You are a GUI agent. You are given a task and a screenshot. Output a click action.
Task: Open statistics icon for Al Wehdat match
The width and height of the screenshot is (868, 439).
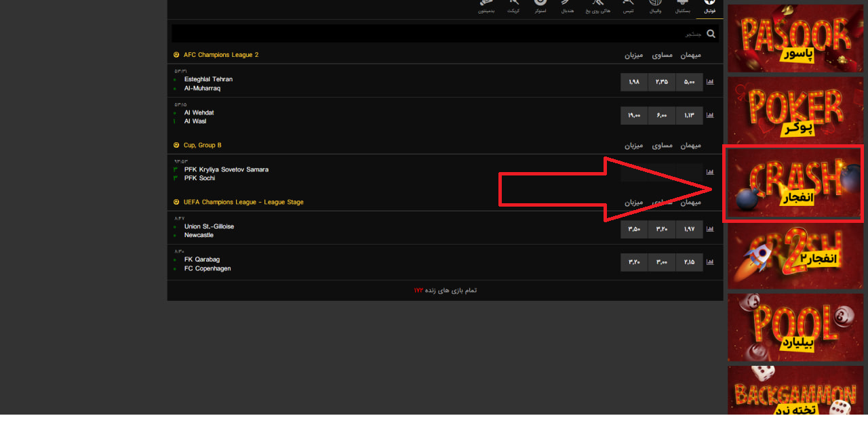(710, 115)
